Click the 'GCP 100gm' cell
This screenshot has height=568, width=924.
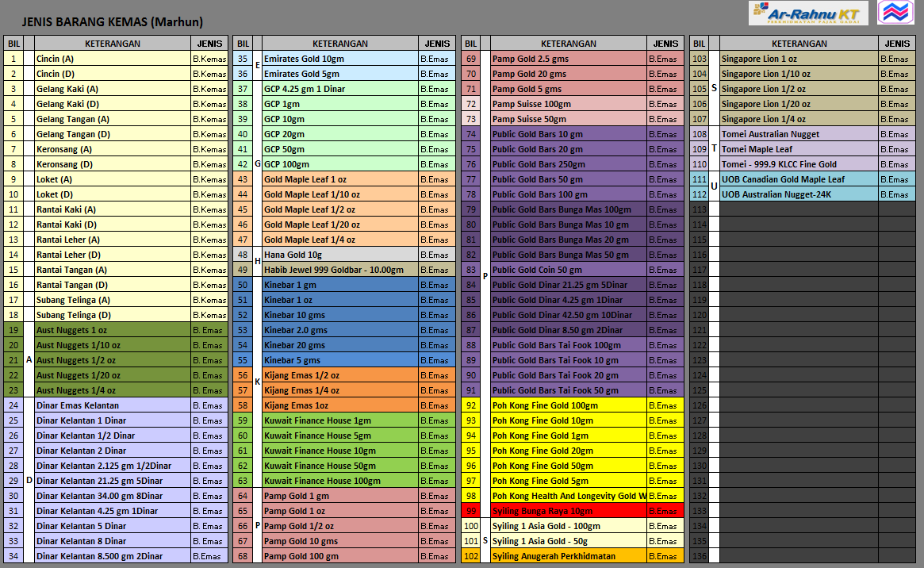pos(340,164)
